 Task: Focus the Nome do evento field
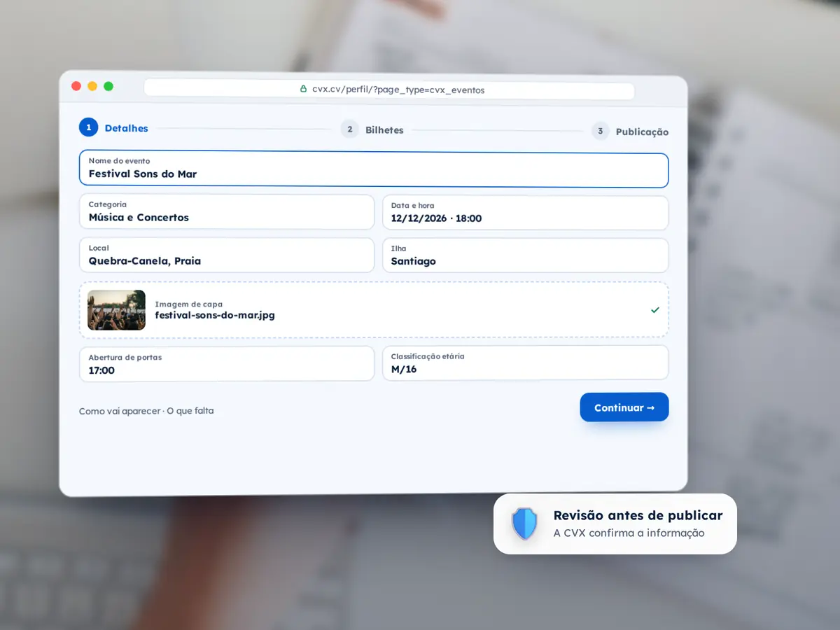pos(374,169)
